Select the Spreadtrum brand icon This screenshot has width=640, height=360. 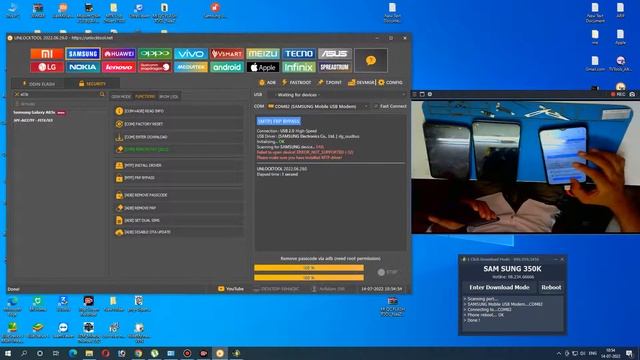pos(334,67)
